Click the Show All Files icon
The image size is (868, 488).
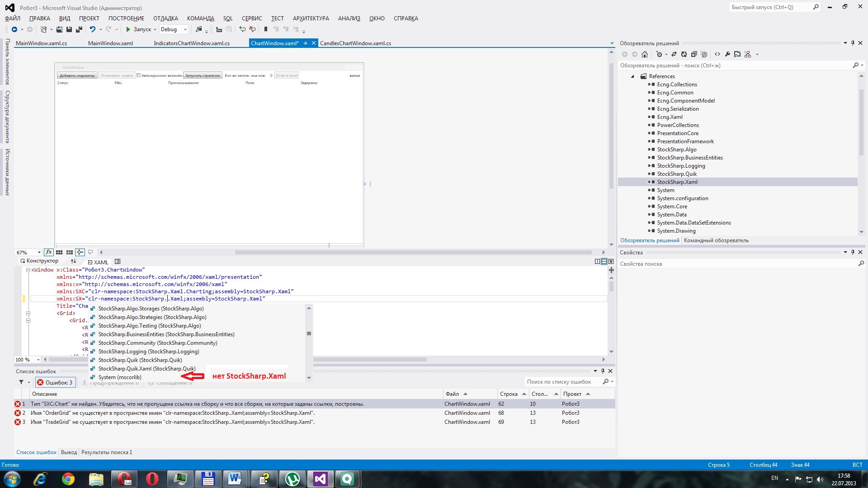coord(704,54)
